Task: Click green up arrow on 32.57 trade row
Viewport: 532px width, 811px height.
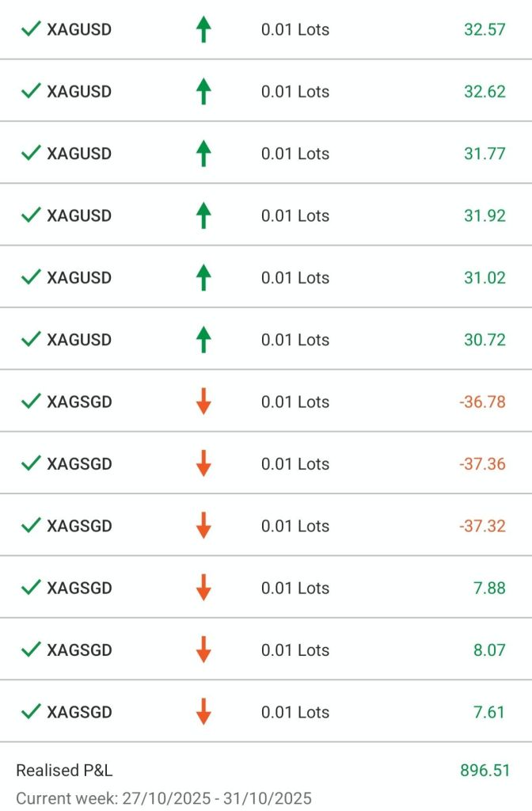Action: (x=203, y=30)
